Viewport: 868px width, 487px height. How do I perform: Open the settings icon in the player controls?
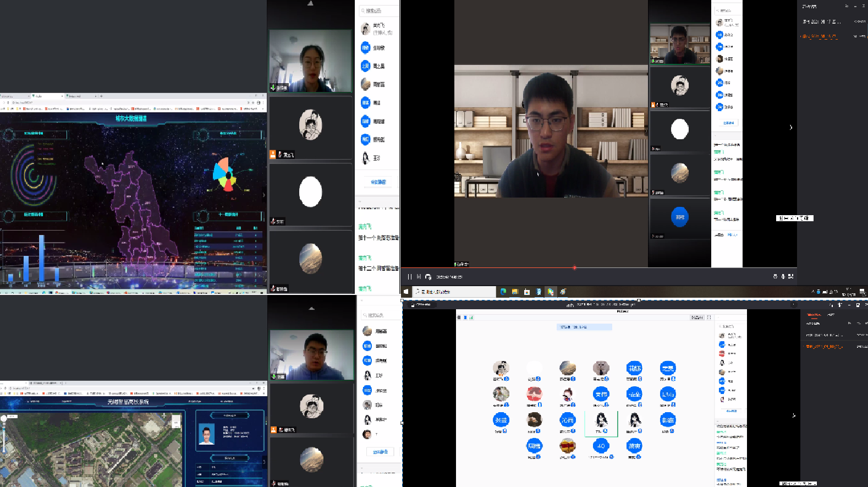(775, 276)
